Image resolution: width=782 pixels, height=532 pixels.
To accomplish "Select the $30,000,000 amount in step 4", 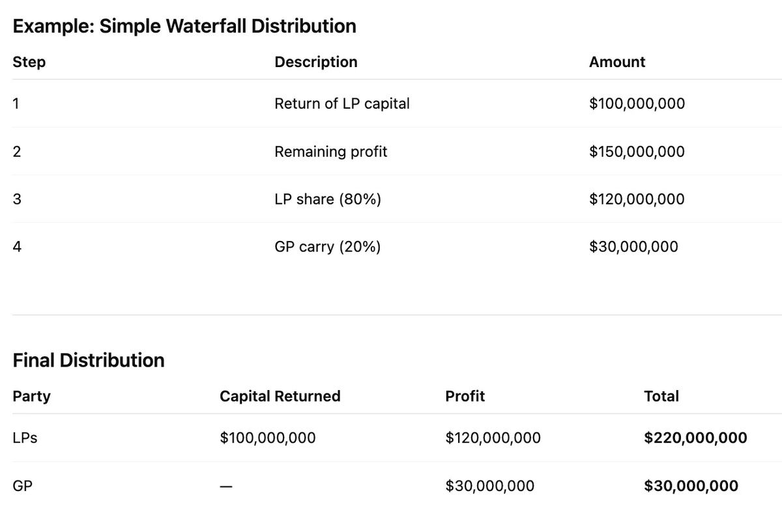I will click(x=633, y=247).
